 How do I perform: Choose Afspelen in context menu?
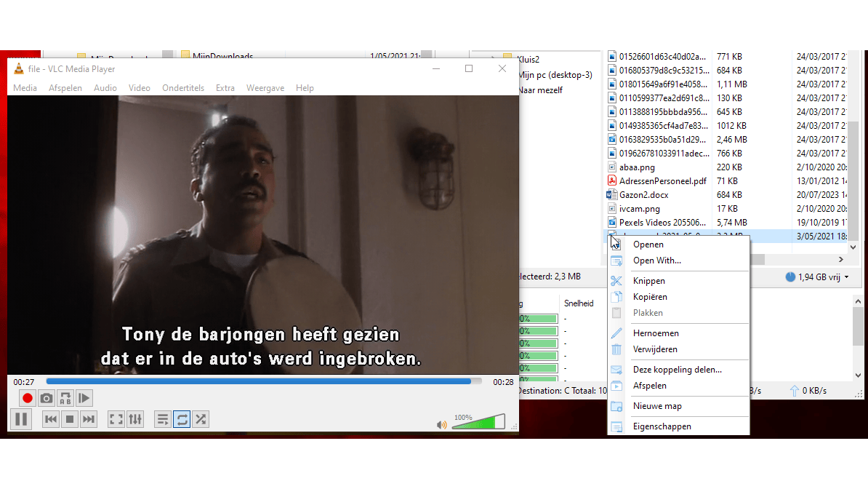pyautogui.click(x=679, y=386)
